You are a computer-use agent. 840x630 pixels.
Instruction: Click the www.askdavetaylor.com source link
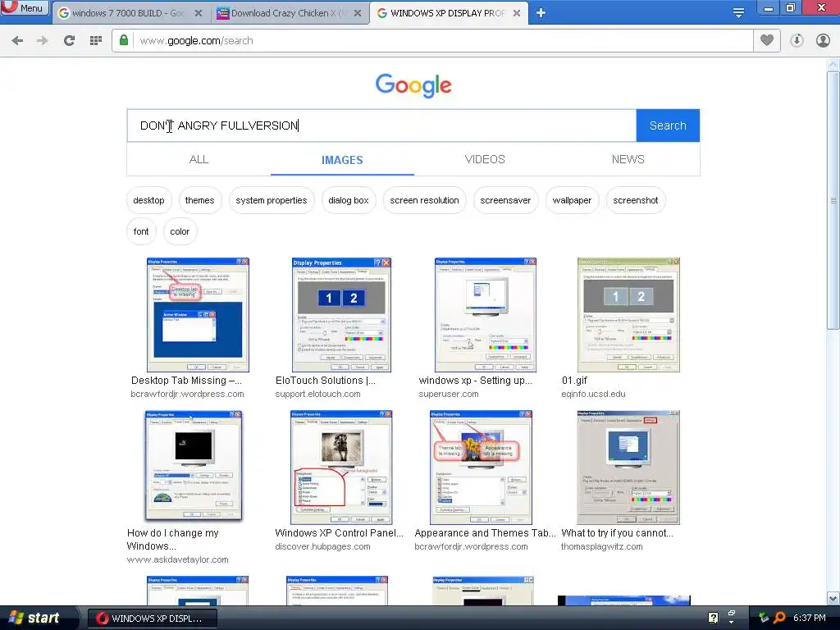177,559
